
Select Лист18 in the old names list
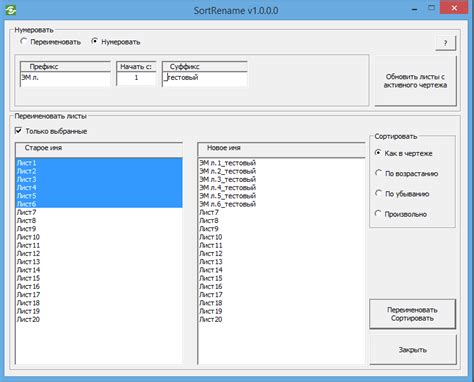[x=99, y=303]
